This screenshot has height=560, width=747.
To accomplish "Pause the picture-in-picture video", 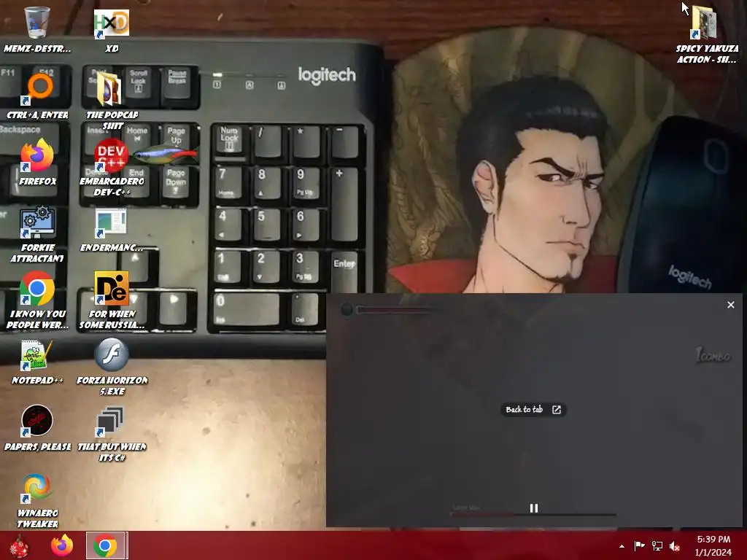I will (533, 508).
